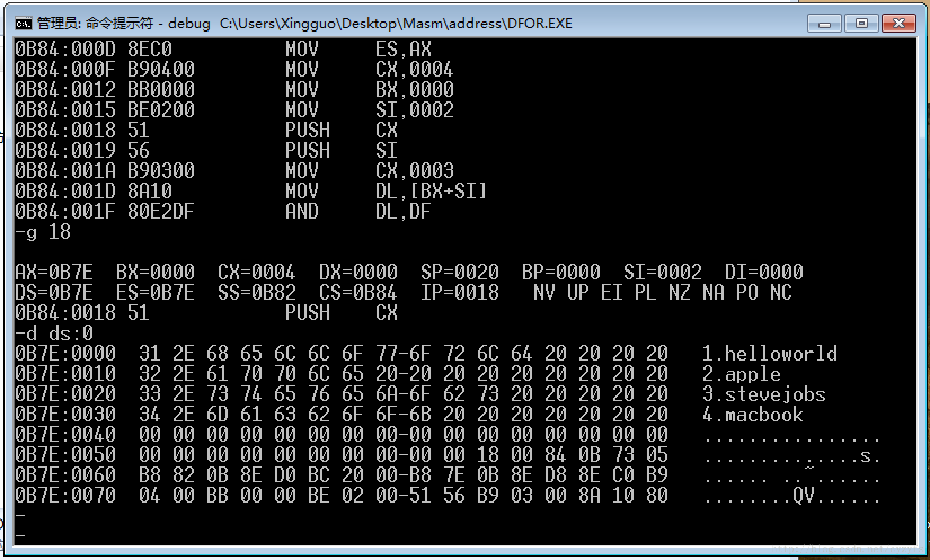
Task: Click the "MOV ES,AX" instruction
Action: coord(358,50)
